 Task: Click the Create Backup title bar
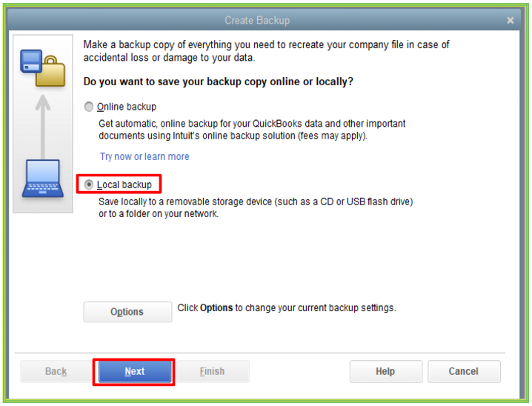point(257,21)
